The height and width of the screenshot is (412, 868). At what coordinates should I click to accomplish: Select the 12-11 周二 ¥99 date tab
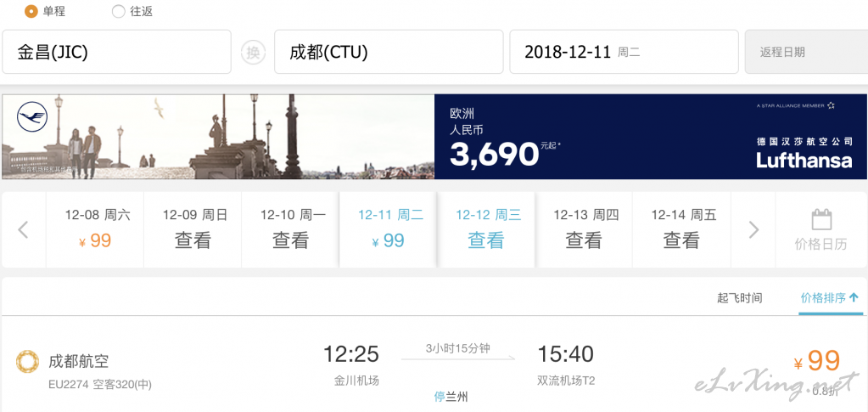point(389,229)
